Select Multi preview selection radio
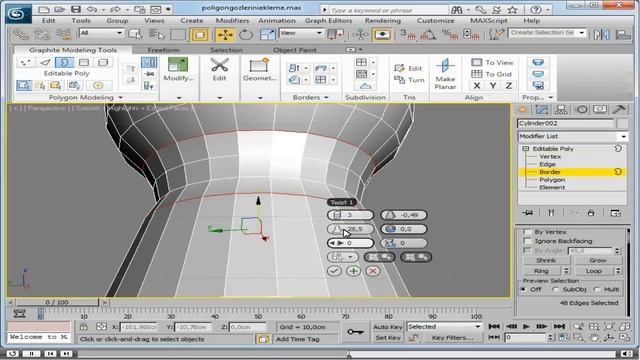Viewport: 640px width, 360px height. point(597,289)
